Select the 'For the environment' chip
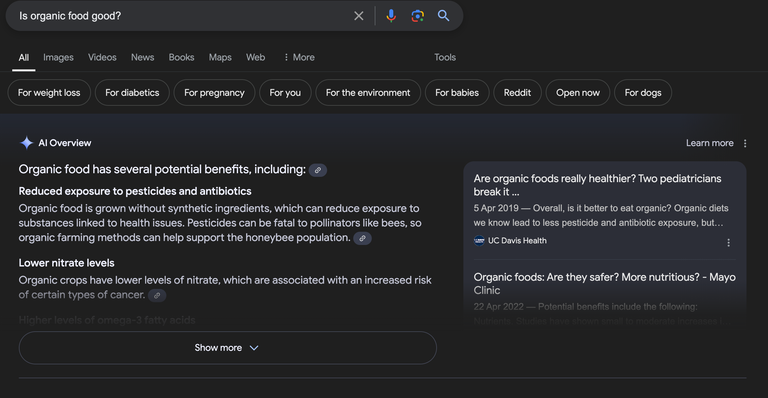 368,93
